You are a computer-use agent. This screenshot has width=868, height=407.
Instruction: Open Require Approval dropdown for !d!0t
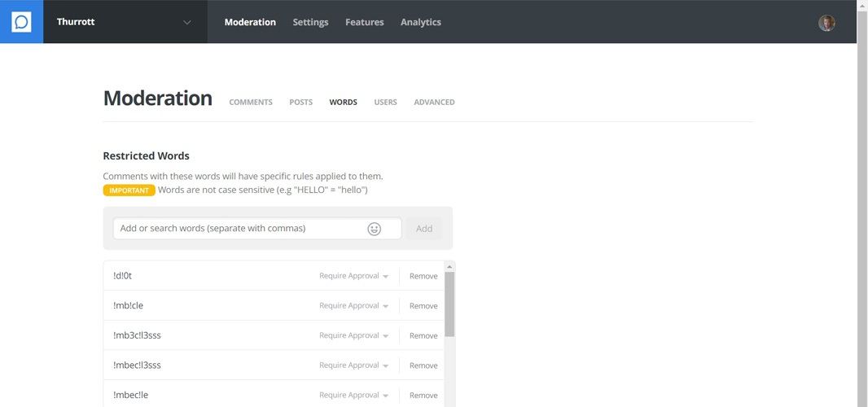[x=353, y=276]
